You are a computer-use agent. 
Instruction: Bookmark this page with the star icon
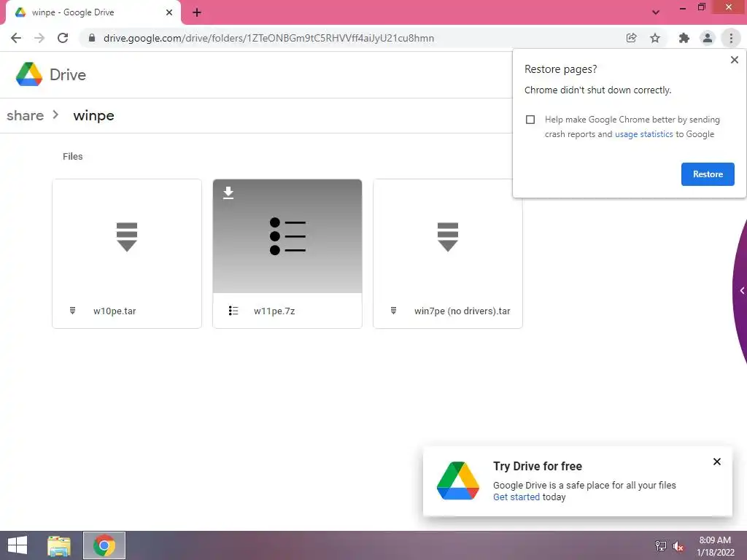click(x=655, y=38)
